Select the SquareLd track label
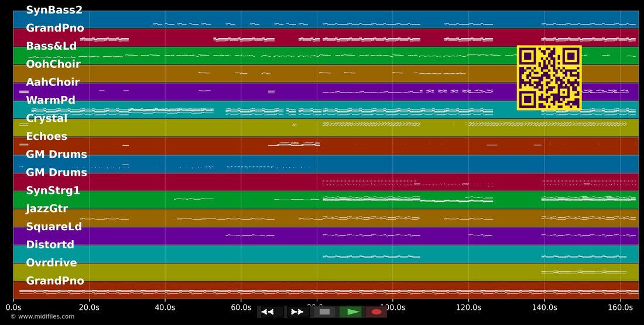Screen dimensions: 644x325 click(x=54, y=227)
